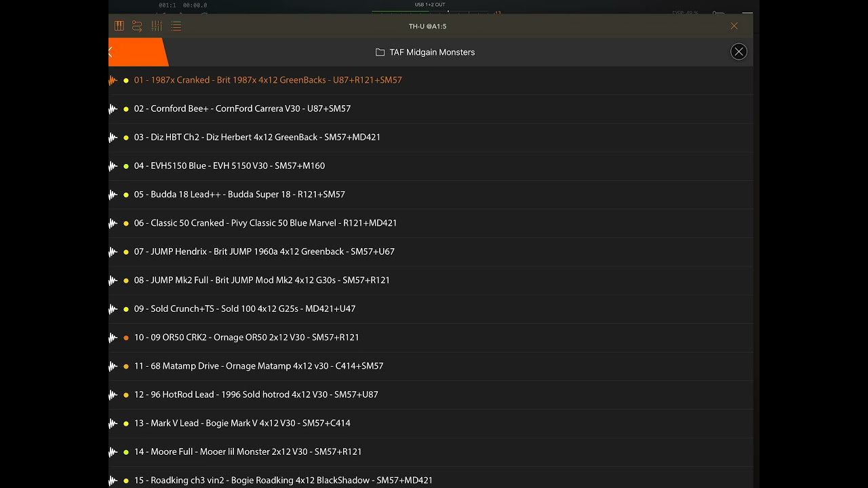This screenshot has width=868, height=488.
Task: Dismiss the TAF Midgain Monsters browser
Action: tap(738, 52)
